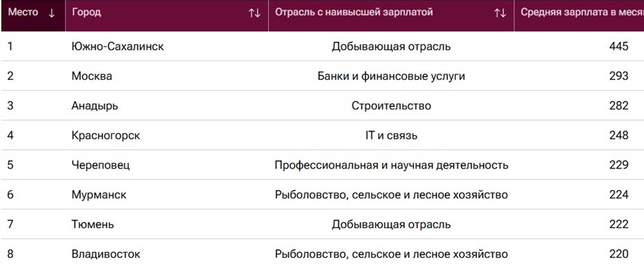Image resolution: width=644 pixels, height=267 pixels.
Task: Select the Мурманск city cell
Action: coord(98,195)
